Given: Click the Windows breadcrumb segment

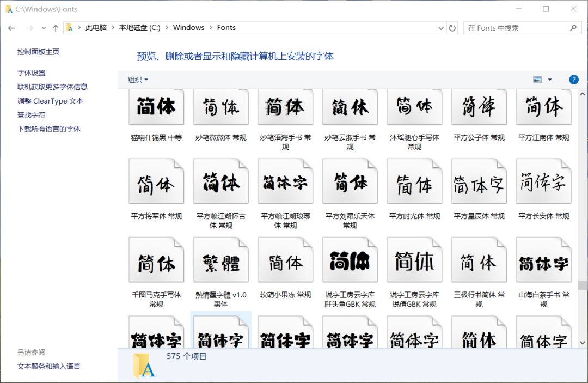Looking at the screenshot, I should (x=188, y=27).
